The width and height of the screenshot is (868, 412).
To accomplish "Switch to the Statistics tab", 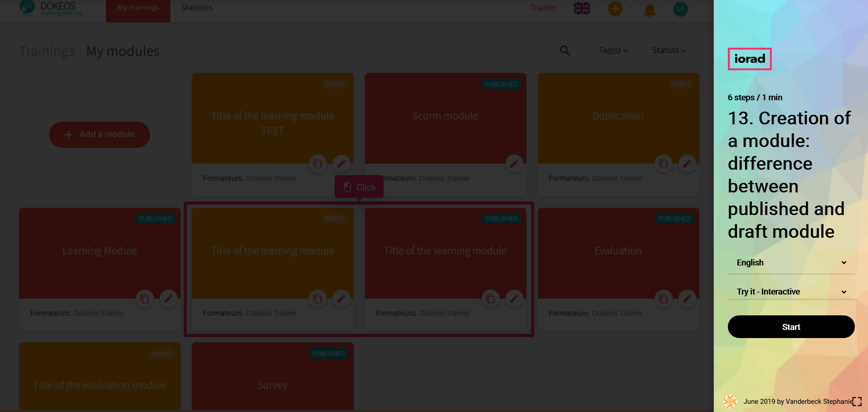I will click(x=197, y=8).
